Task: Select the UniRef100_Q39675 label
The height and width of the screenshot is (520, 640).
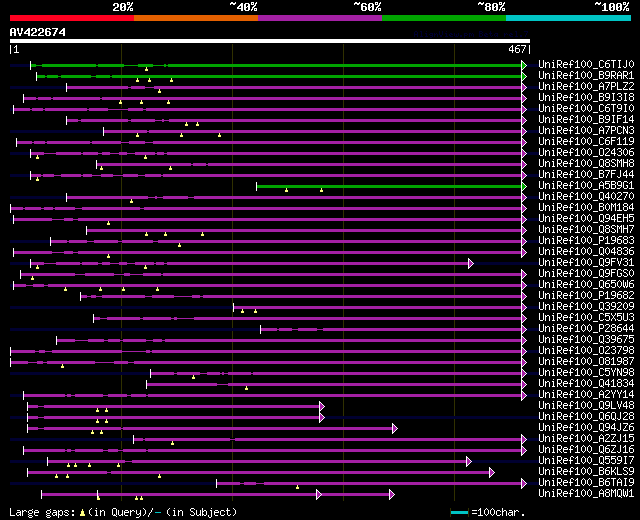Action: pos(586,340)
